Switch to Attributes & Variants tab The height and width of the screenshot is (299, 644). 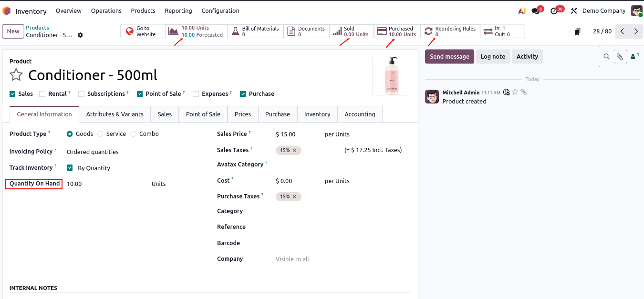tap(114, 114)
